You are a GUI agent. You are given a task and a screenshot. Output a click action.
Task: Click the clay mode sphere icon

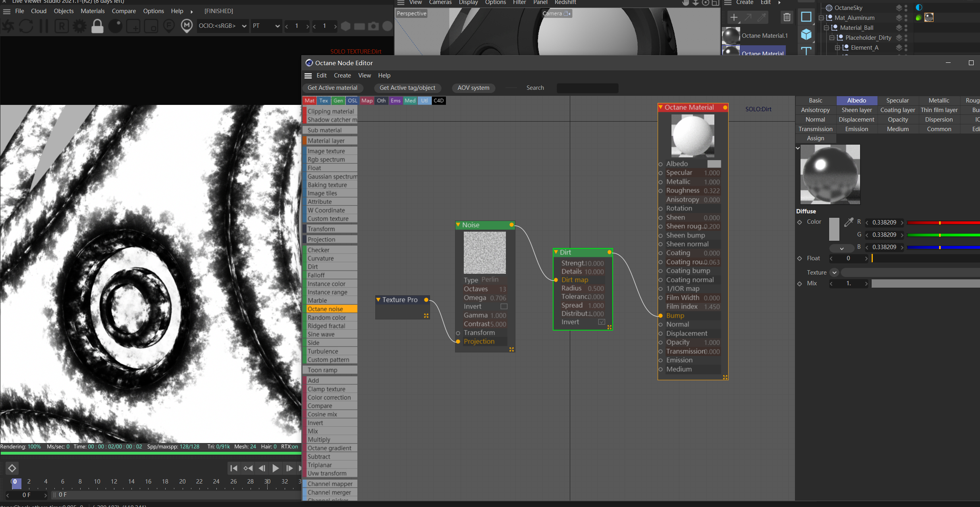tap(116, 26)
